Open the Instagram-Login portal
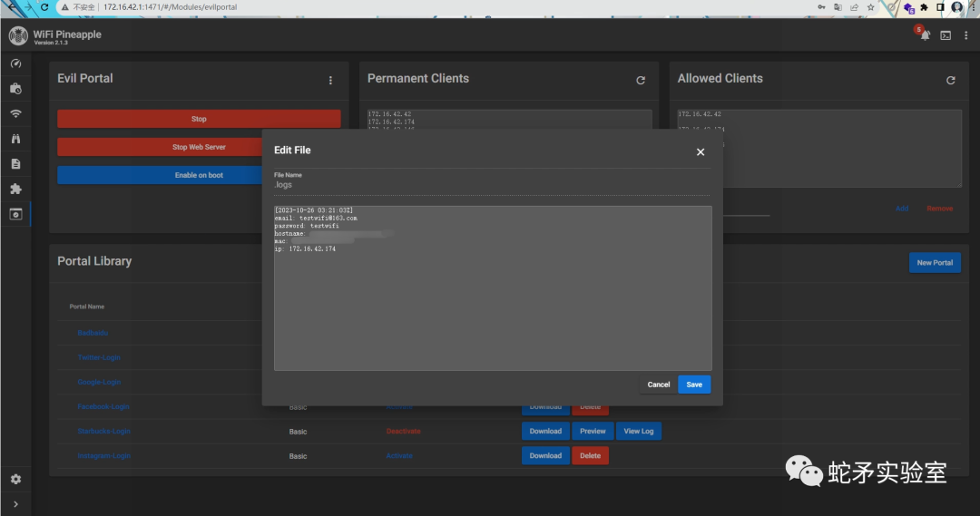Viewport: 980px width, 516px height. point(103,455)
